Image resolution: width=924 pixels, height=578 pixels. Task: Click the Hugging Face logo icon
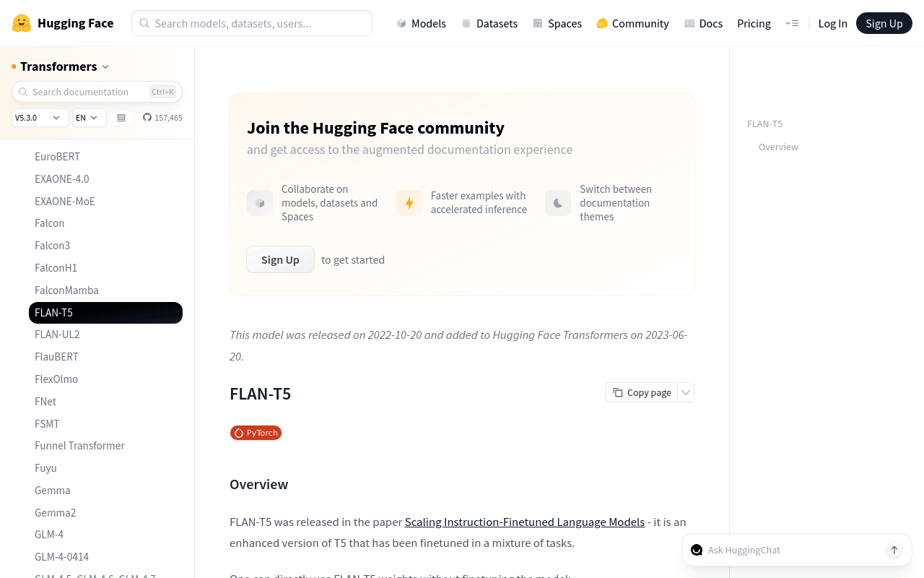click(x=22, y=23)
